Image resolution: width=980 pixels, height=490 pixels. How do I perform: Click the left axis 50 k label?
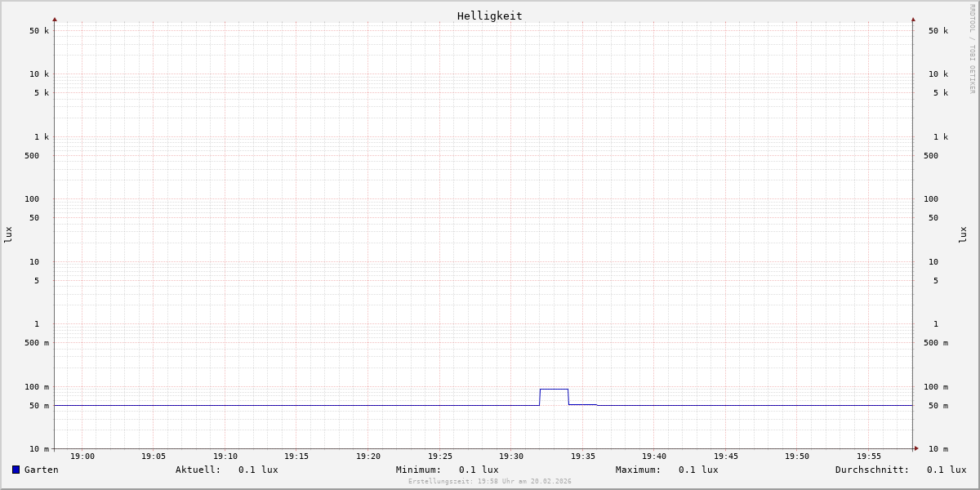click(39, 31)
